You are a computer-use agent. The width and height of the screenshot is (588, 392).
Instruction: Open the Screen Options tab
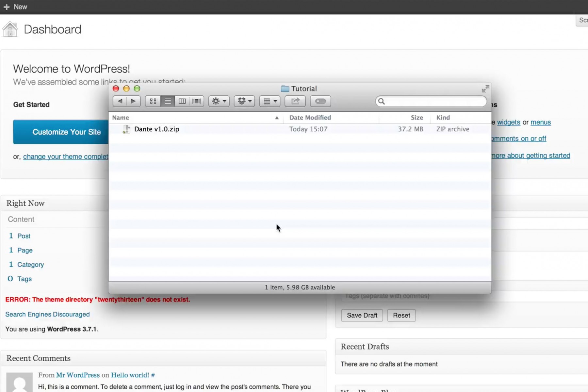(x=582, y=20)
